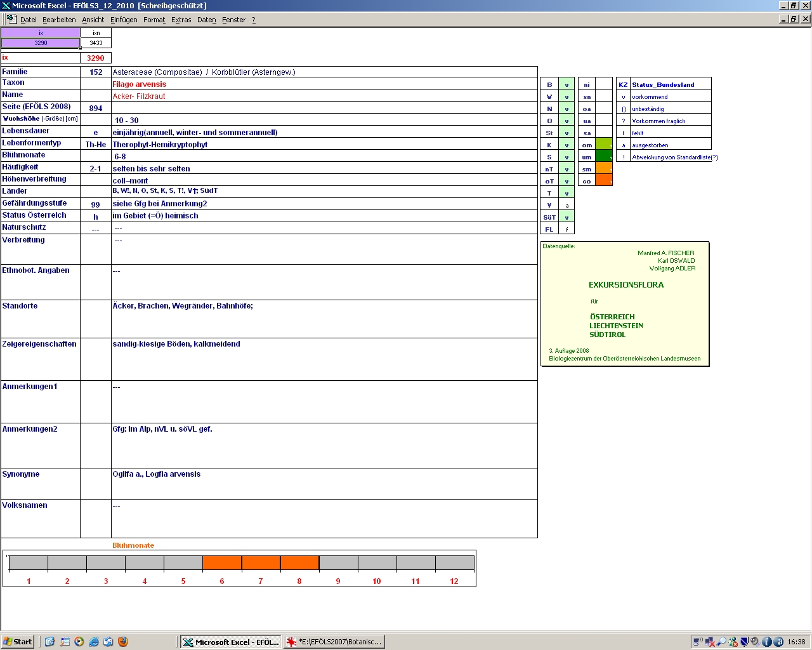The image size is (812, 650).
Task: Click the grey month 1 bar segment
Action: point(29,562)
